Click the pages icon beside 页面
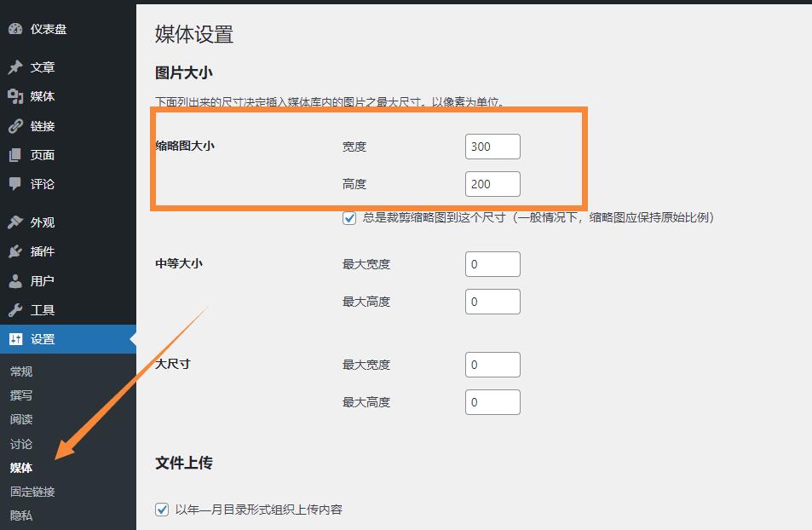 (x=15, y=155)
